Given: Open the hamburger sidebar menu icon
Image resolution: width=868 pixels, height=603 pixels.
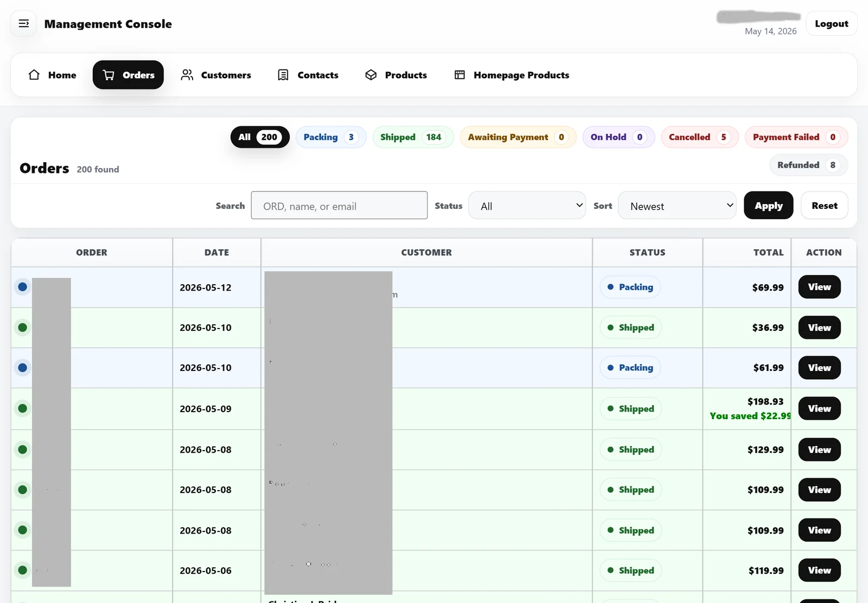Looking at the screenshot, I should coord(23,23).
